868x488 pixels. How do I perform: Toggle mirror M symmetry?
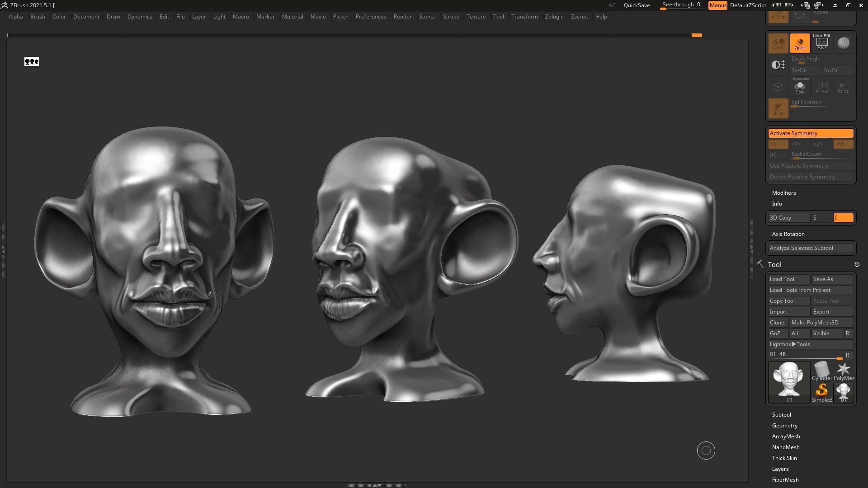coord(843,144)
